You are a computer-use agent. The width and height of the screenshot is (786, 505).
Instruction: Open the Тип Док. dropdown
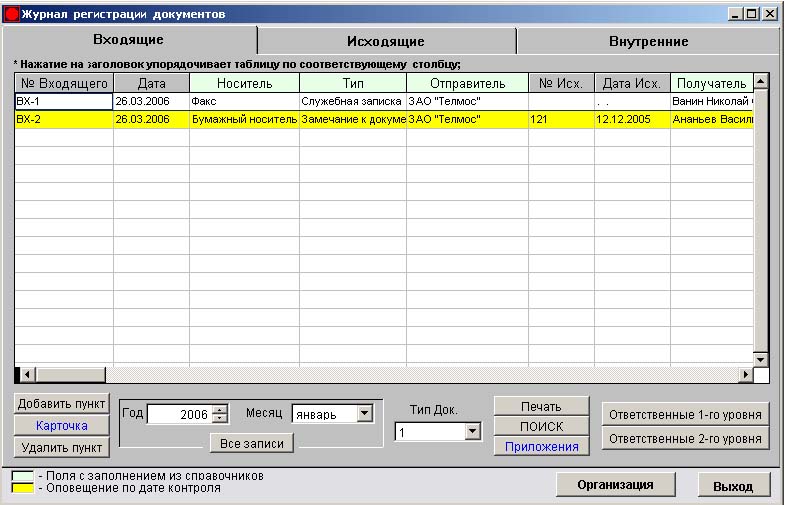pos(473,432)
